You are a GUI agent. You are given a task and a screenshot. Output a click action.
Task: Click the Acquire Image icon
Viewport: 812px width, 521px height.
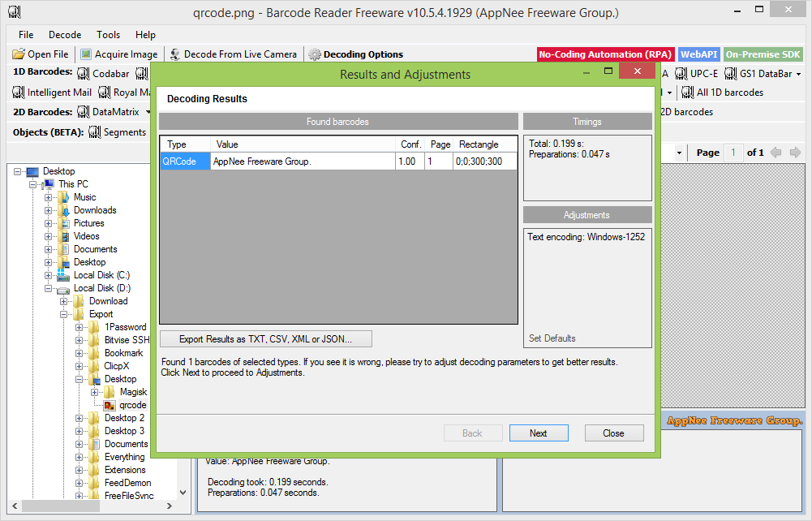point(86,54)
